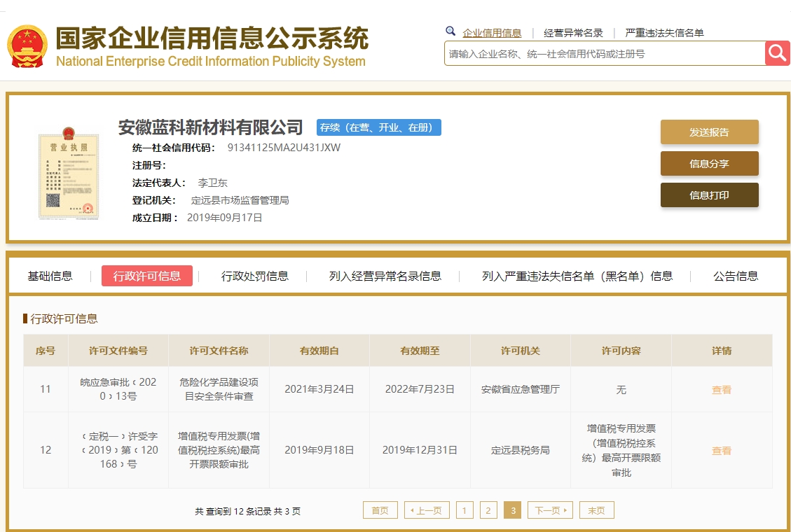This screenshot has height=532, width=791.
Task: Open the 公告信息 tab
Action: tap(736, 276)
